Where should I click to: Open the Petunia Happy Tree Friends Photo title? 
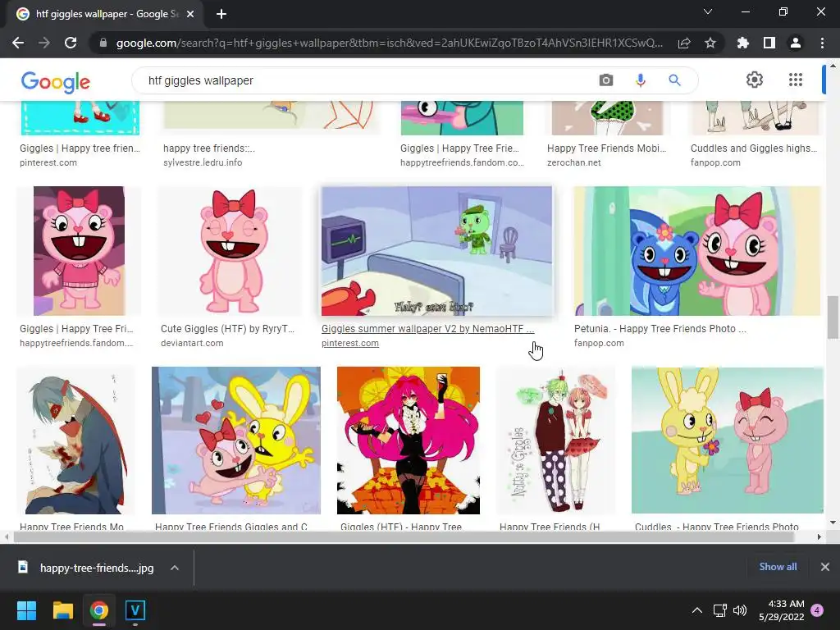[x=660, y=328]
